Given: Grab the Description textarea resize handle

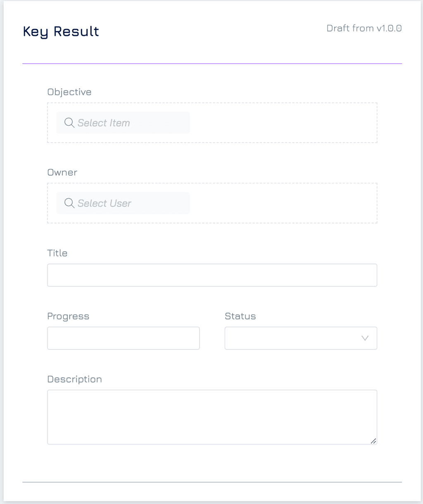Looking at the screenshot, I should [x=373, y=441].
